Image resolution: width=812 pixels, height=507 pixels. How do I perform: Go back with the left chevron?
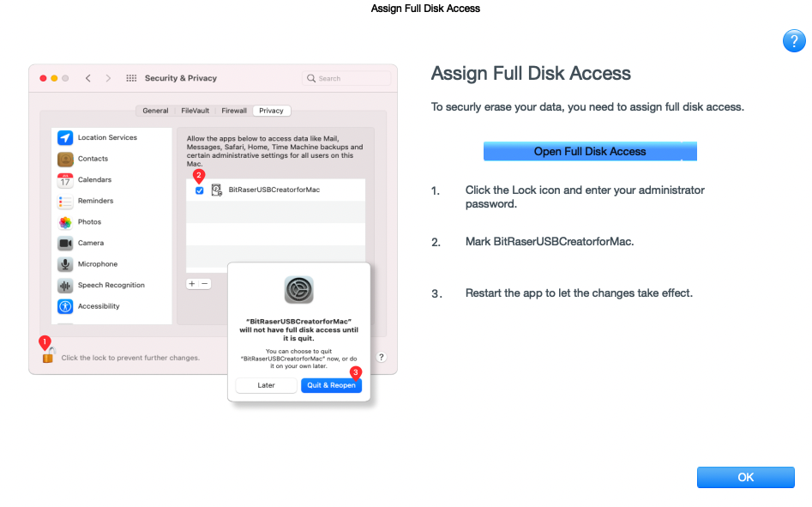point(88,78)
